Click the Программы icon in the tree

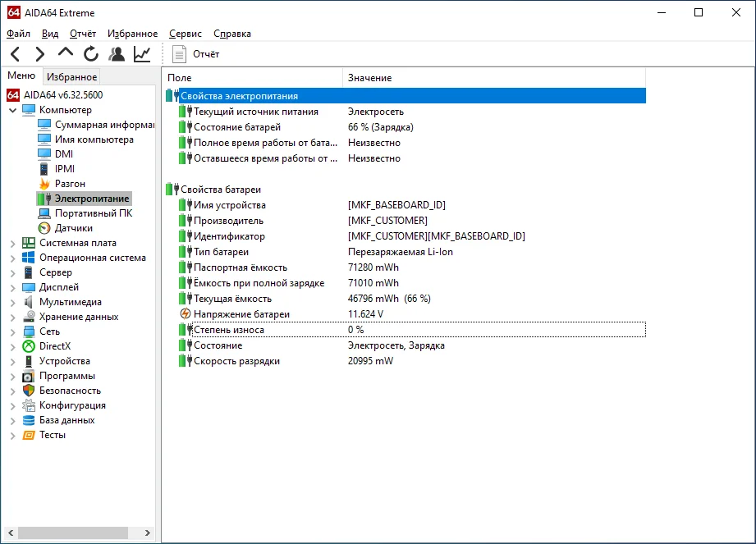29,376
